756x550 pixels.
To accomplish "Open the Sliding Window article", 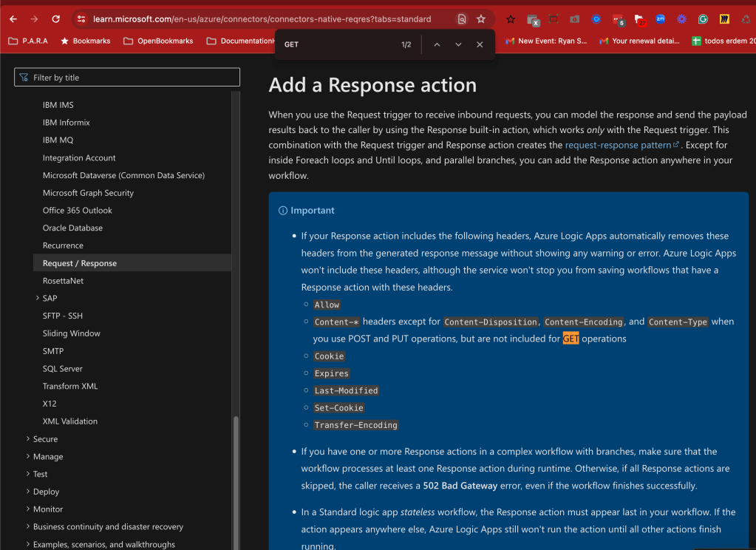I will point(72,333).
